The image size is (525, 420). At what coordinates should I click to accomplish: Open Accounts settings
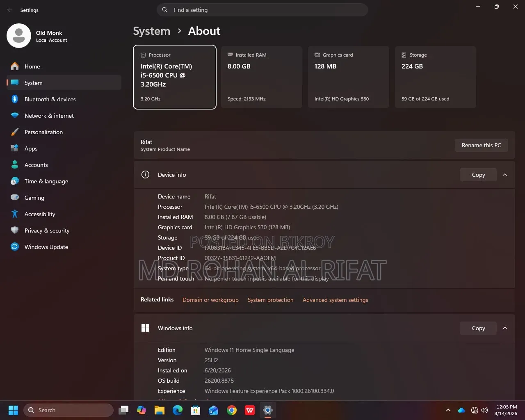(x=64, y=165)
